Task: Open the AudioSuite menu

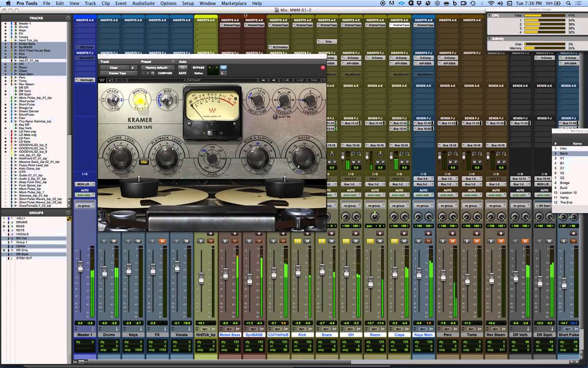Action: coord(143,4)
